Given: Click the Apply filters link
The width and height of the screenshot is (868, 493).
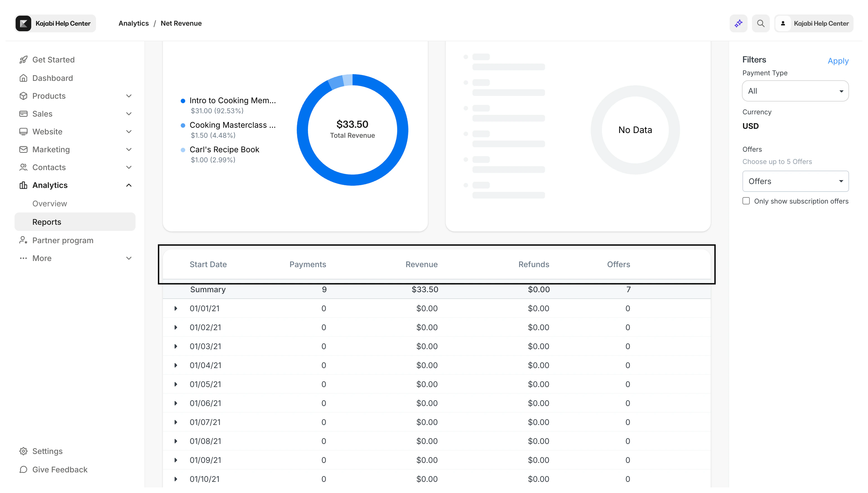Looking at the screenshot, I should 838,61.
